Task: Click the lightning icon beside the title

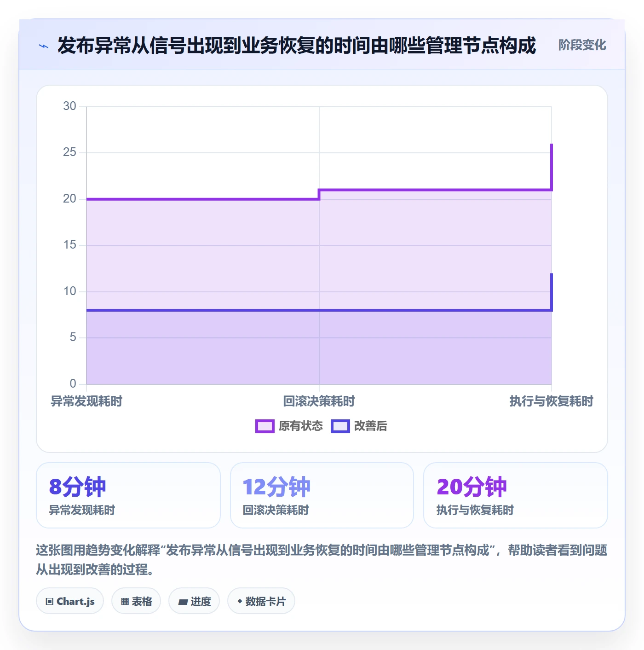Action: click(x=44, y=46)
